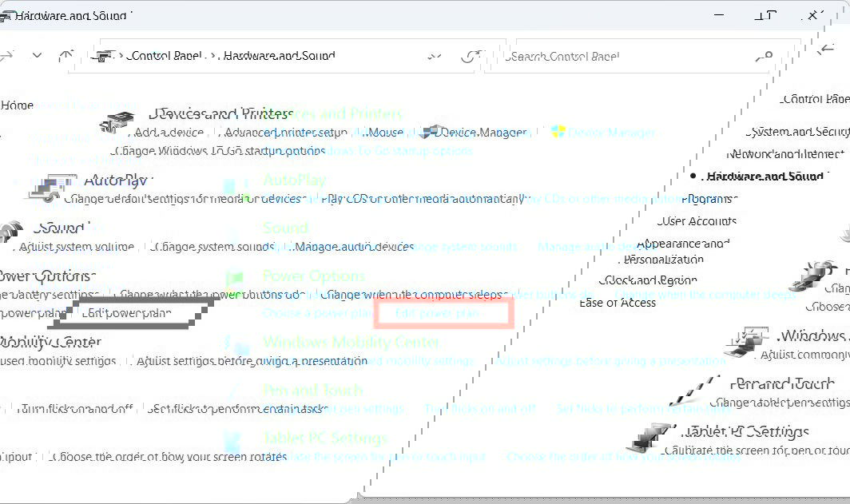Click the magnifier icon in the search box
The width and height of the screenshot is (850, 504).
click(765, 57)
